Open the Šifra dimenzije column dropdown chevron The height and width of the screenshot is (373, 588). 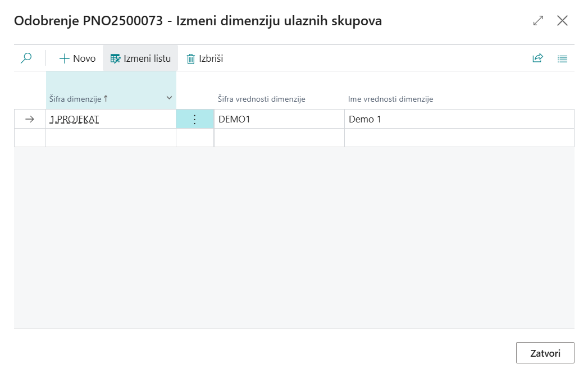tap(169, 98)
